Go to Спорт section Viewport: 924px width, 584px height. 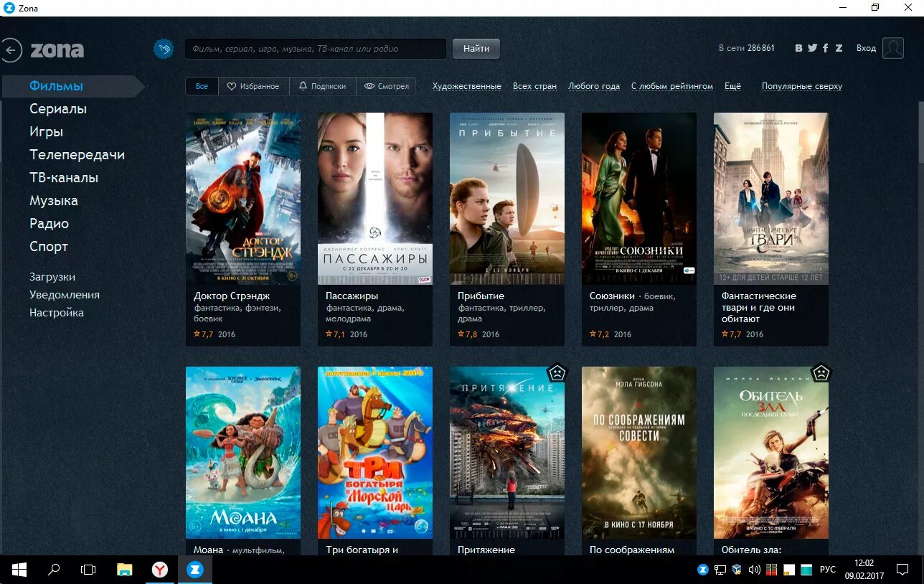tap(49, 247)
